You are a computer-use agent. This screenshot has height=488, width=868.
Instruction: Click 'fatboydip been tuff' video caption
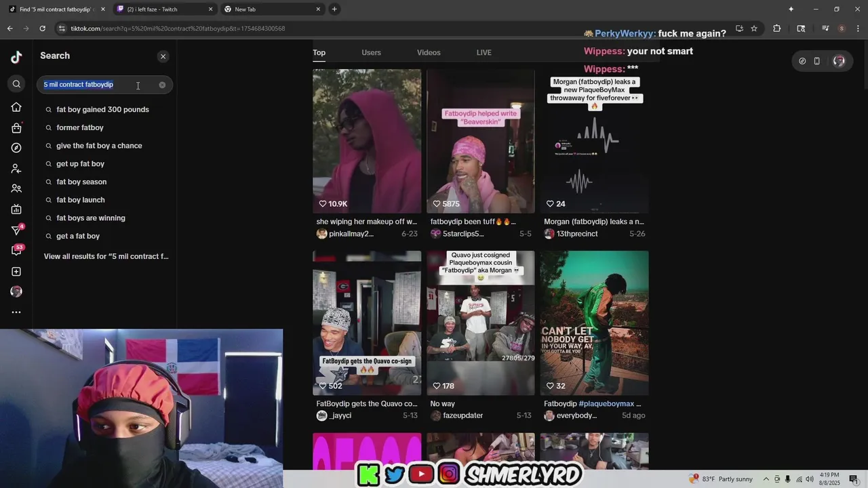pyautogui.click(x=473, y=222)
